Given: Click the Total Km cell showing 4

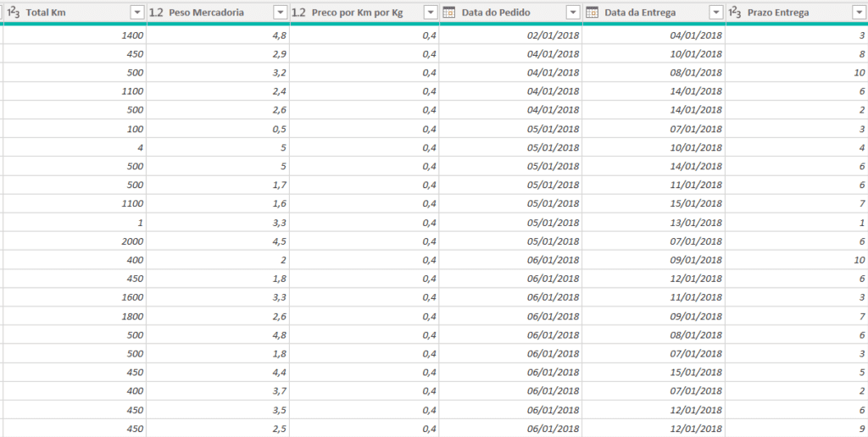Looking at the screenshot, I should 75,147.
